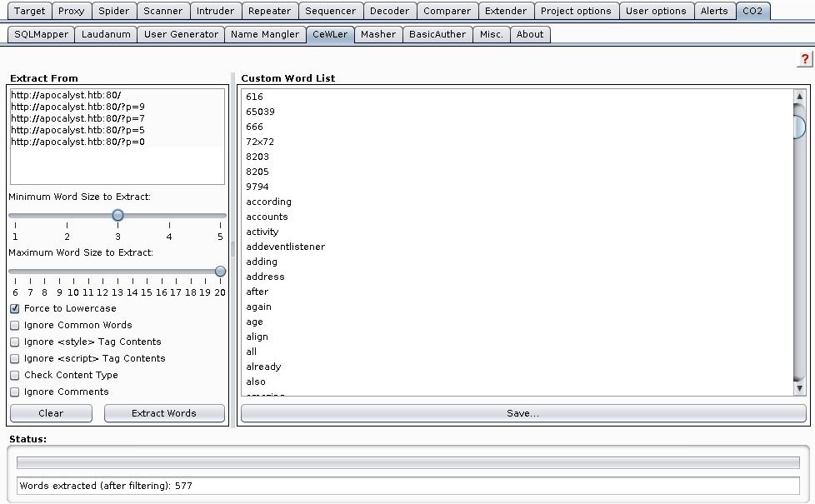
Task: Open the Masher sub-tab
Action: pyautogui.click(x=378, y=34)
